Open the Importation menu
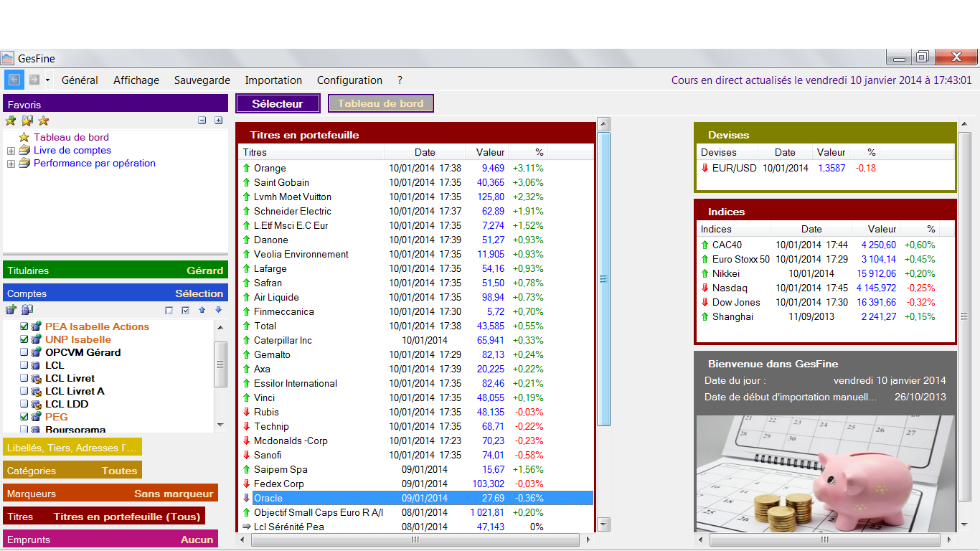980x551 pixels. [x=273, y=80]
